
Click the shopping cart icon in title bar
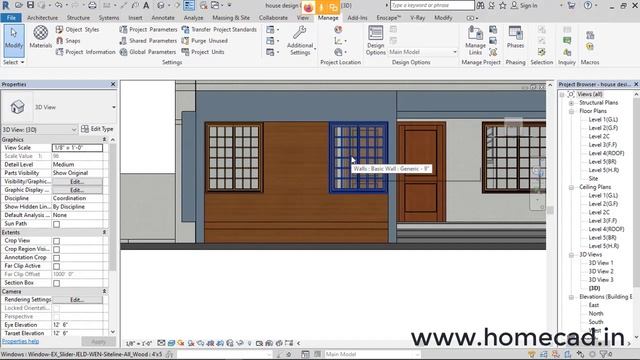(571, 5)
